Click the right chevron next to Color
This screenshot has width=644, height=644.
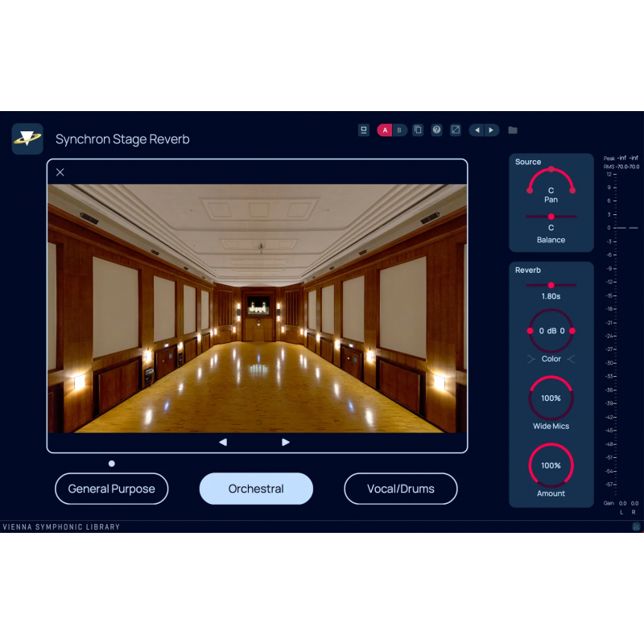click(x=571, y=358)
